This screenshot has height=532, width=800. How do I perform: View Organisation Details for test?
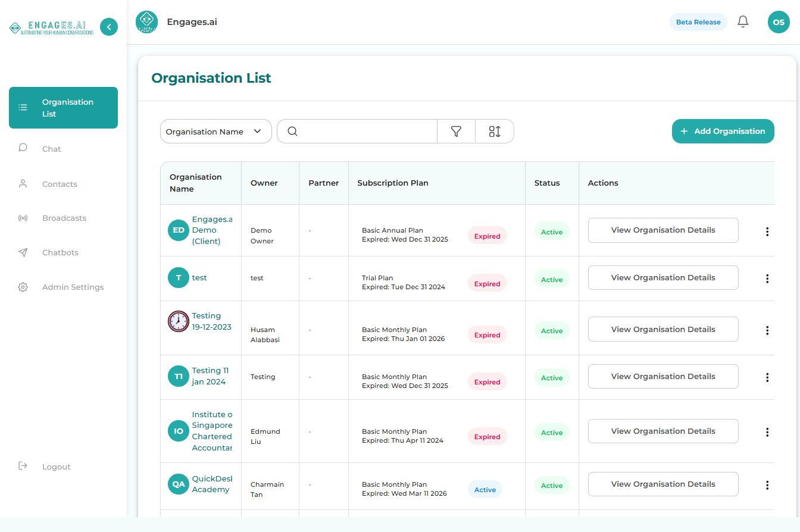pyautogui.click(x=663, y=278)
